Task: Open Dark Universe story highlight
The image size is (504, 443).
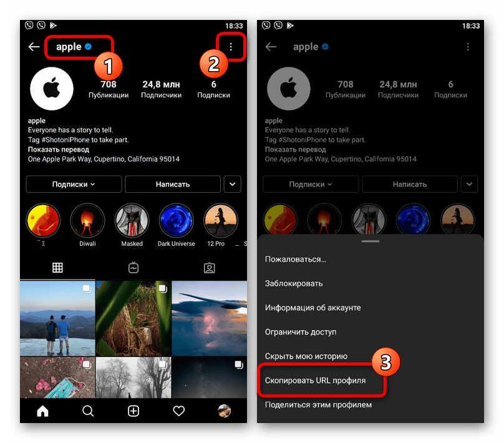Action: [176, 220]
